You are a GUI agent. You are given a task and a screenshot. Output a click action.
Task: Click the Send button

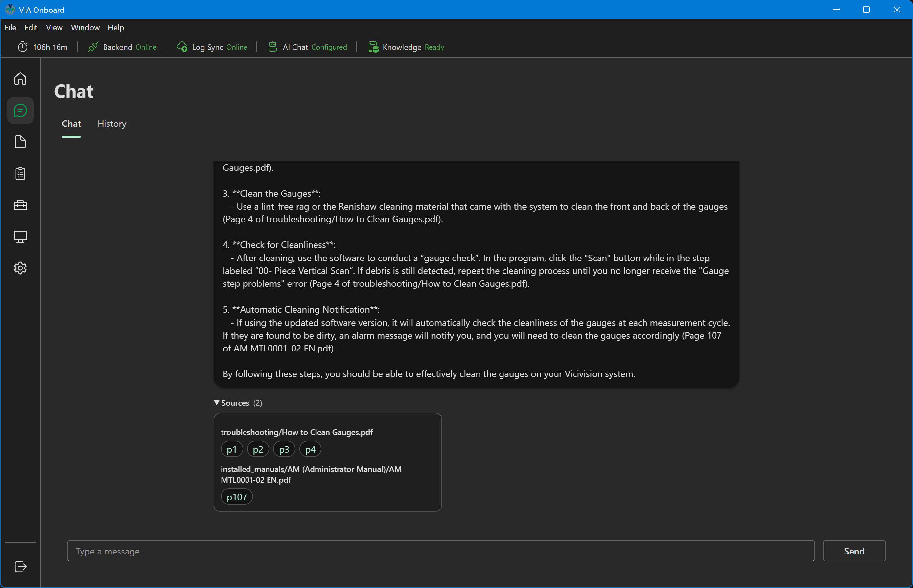coord(854,551)
